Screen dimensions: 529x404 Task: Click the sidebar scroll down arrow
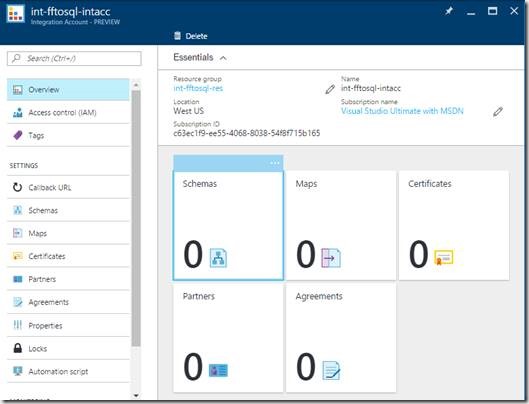point(136,395)
